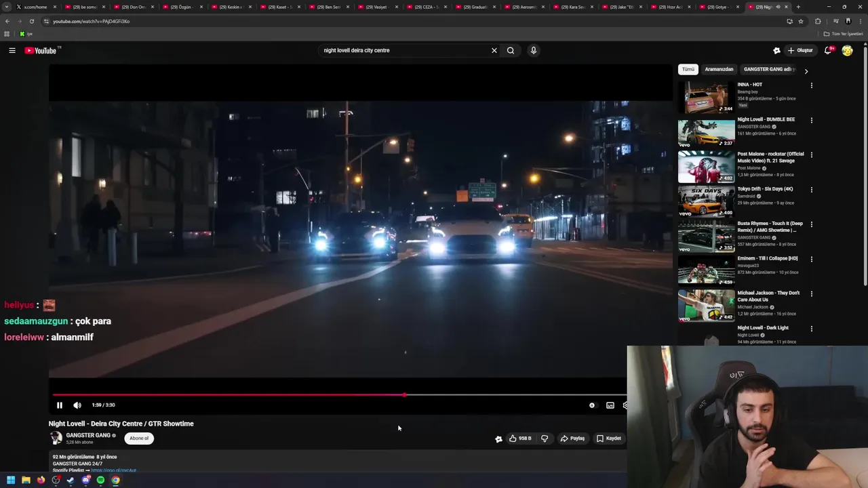Switch to the Graduati browser tab

[479, 7]
